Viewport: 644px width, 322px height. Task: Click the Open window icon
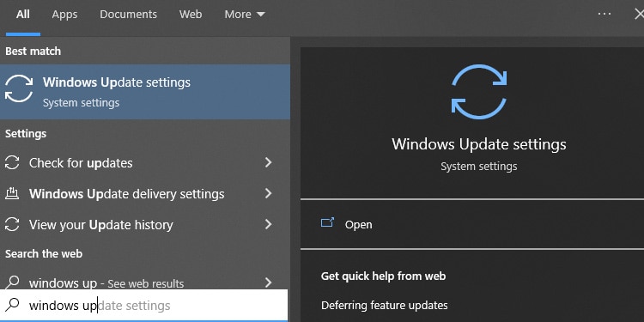pyautogui.click(x=327, y=222)
